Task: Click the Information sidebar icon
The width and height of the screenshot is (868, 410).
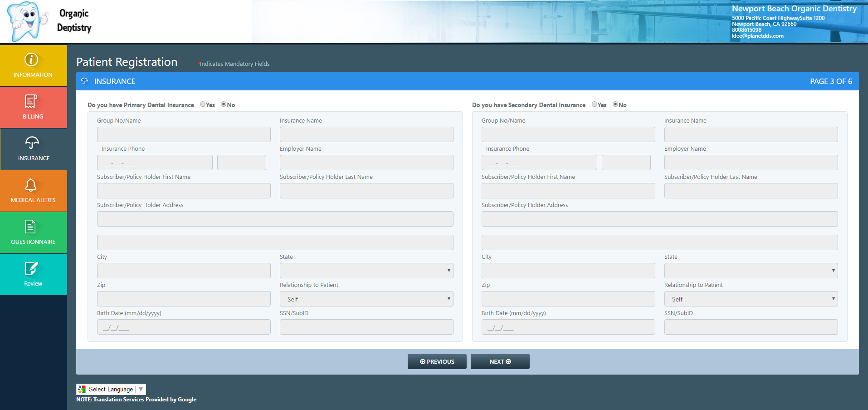Action: click(x=31, y=59)
